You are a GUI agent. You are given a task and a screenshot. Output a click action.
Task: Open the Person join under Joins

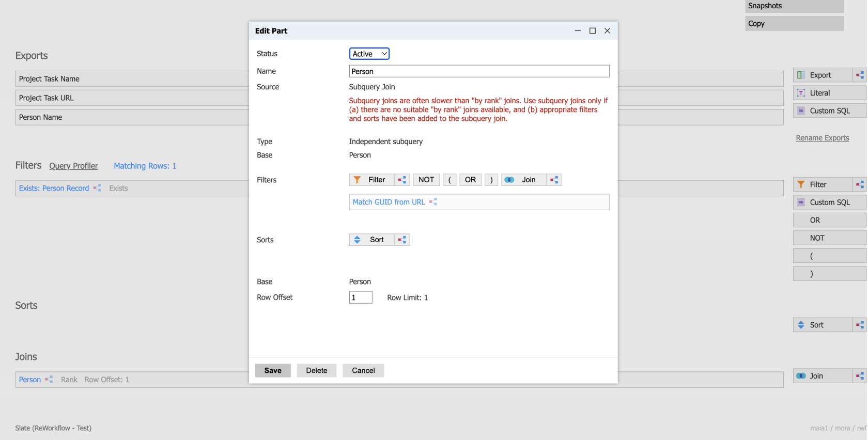[x=30, y=380]
